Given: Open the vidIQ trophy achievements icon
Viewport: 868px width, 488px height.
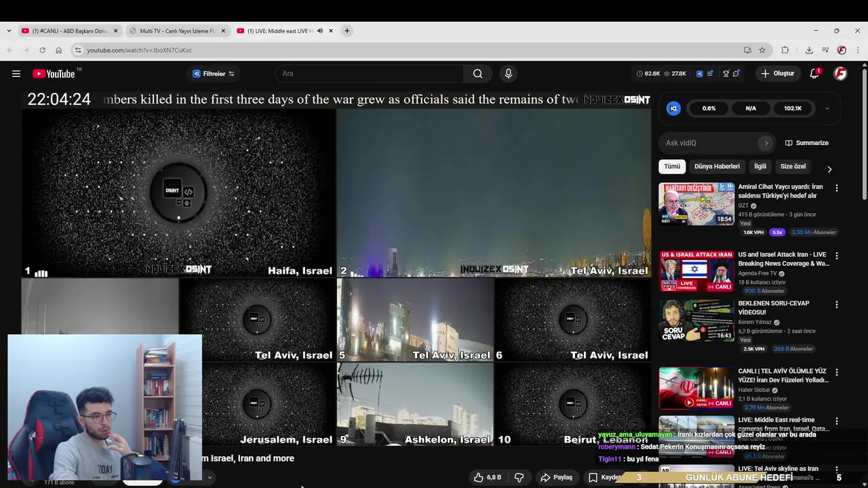Looking at the screenshot, I should 726,74.
